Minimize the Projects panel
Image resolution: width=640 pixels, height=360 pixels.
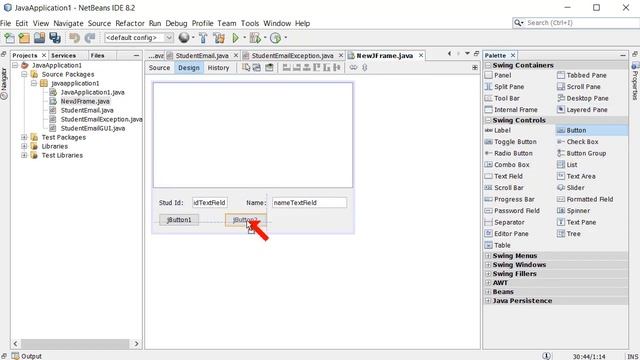click(x=136, y=56)
